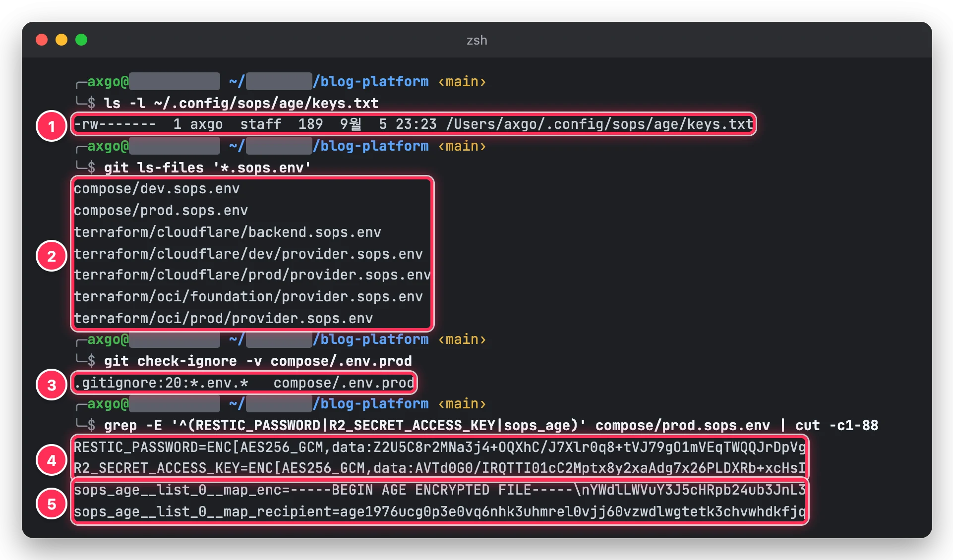Click 'staff' group in ls output
953x560 pixels.
coord(261,124)
